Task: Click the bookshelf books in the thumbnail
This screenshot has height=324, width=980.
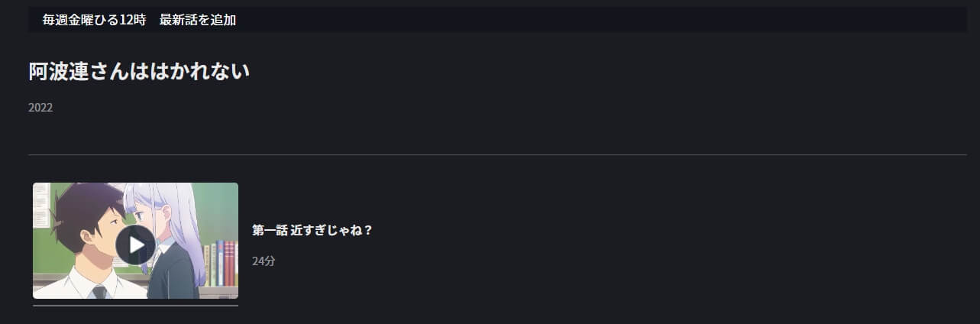Action: click(221, 263)
